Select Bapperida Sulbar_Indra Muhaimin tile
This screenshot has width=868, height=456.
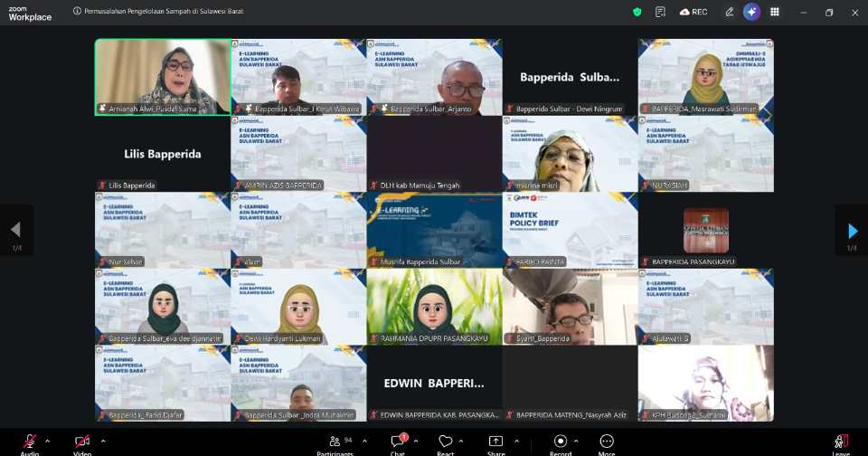click(298, 384)
